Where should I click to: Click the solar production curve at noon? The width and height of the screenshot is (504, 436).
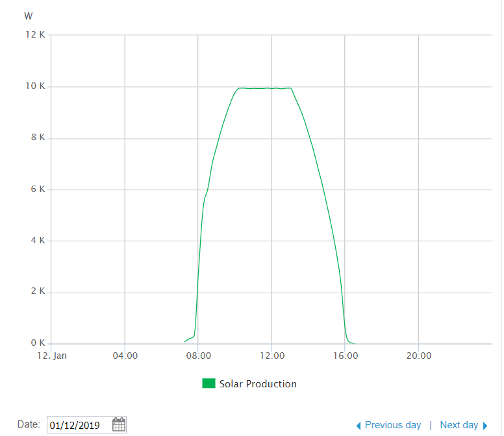tap(272, 88)
